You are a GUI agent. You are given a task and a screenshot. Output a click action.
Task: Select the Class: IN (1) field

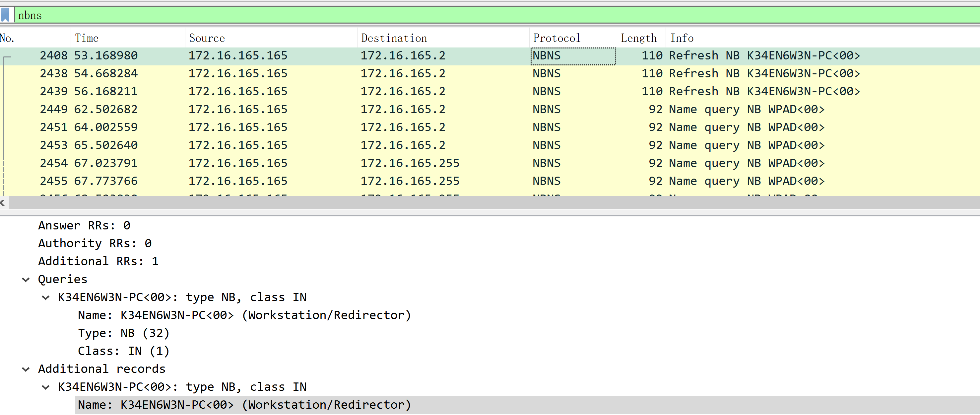(124, 351)
